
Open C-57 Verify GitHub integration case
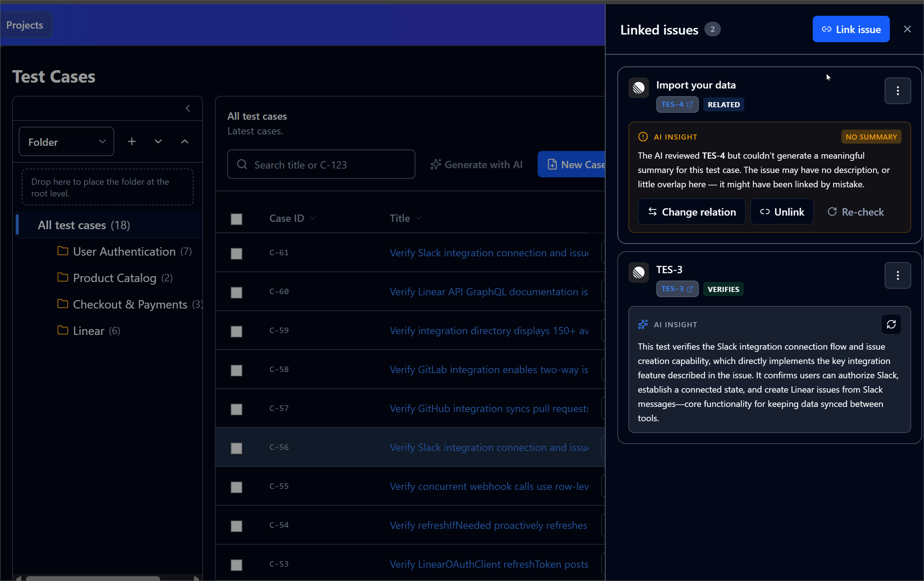(x=489, y=409)
